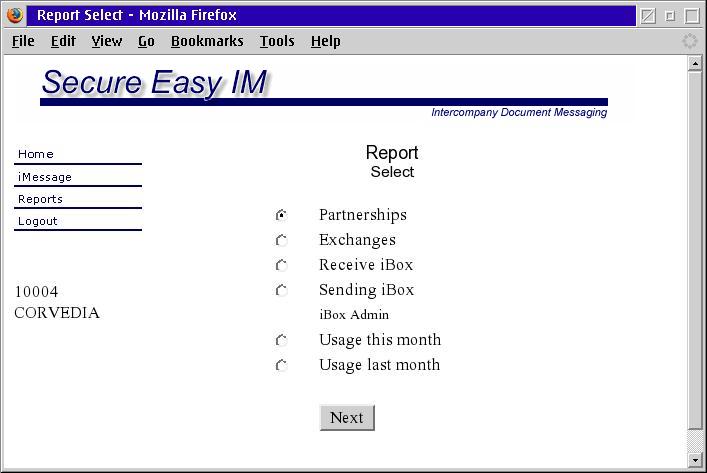This screenshot has height=473, width=707.
Task: Expand the Go menu
Action: pyautogui.click(x=146, y=41)
